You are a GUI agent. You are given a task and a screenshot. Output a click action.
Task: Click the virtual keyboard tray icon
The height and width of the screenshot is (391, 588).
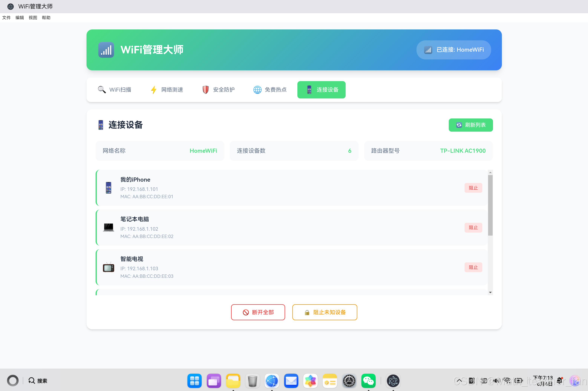pos(484,381)
